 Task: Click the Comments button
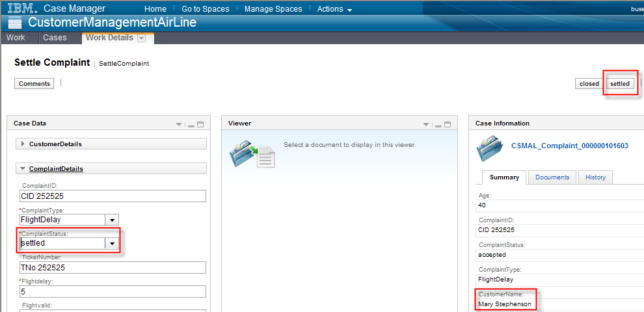pyautogui.click(x=34, y=83)
